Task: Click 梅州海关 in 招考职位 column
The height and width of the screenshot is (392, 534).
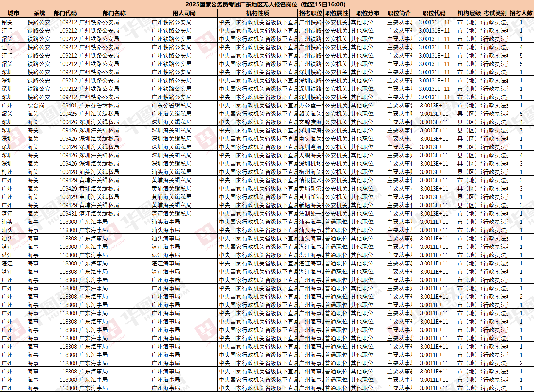Action: [x=311, y=172]
